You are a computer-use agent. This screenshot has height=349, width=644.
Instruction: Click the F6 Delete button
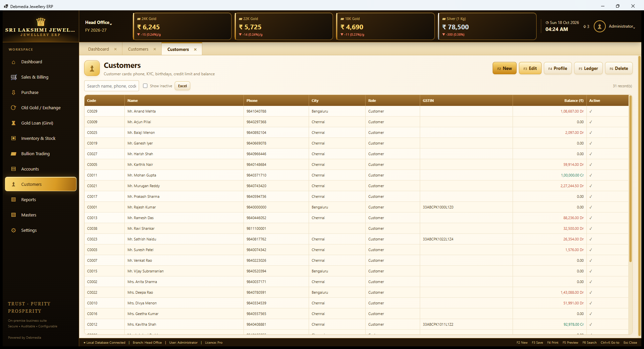pyautogui.click(x=619, y=68)
